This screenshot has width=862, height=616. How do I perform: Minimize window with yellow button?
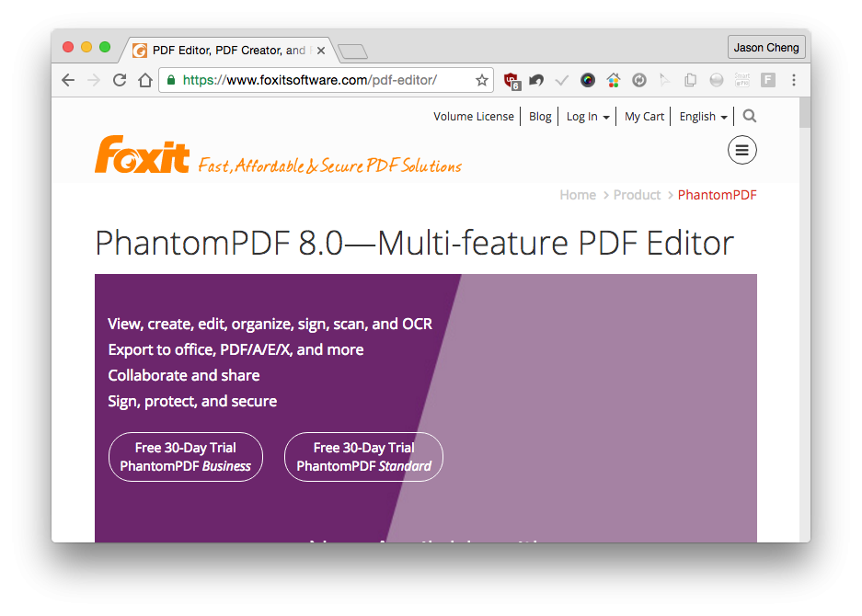(x=86, y=47)
